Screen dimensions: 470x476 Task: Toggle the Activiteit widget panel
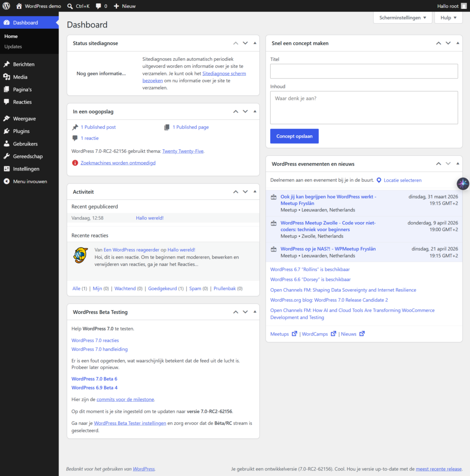tap(255, 192)
